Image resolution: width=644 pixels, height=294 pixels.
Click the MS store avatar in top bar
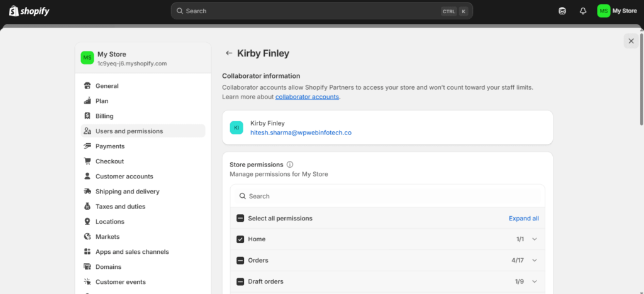[603, 11]
